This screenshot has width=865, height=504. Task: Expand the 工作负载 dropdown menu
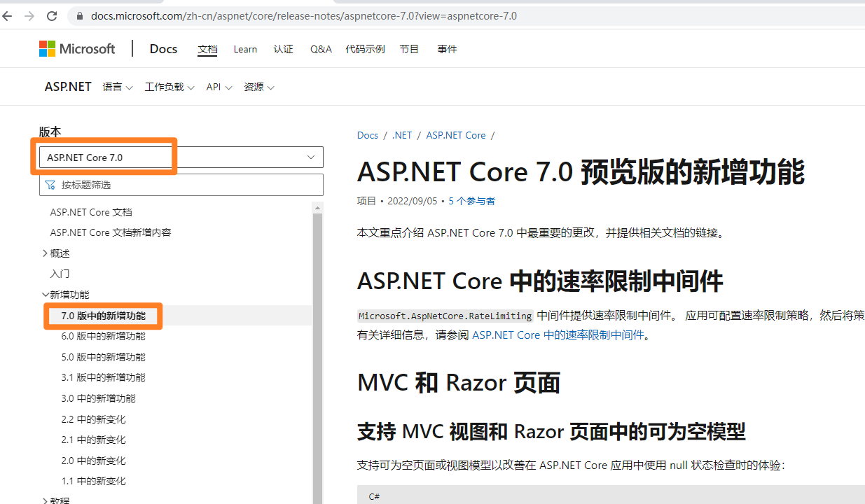point(169,87)
